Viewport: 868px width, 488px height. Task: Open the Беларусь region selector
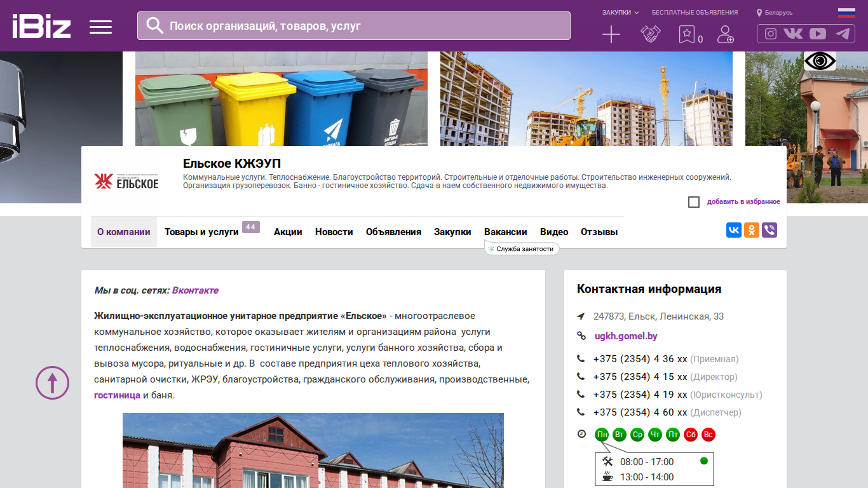778,13
